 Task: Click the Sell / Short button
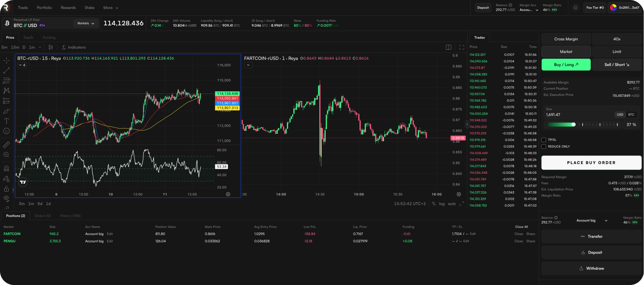tap(617, 65)
